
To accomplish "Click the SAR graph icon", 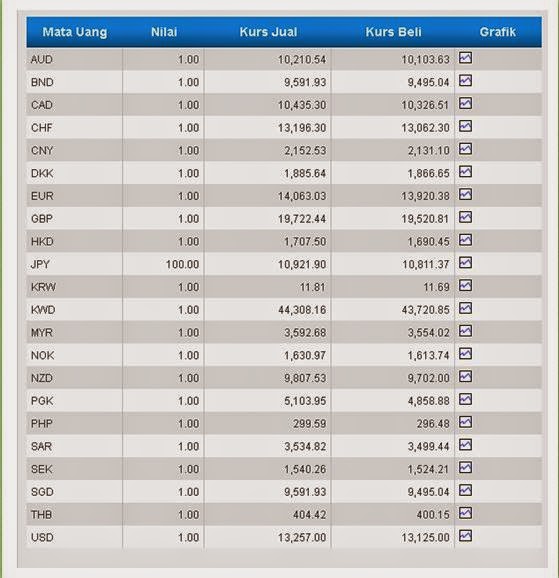I will click(465, 445).
